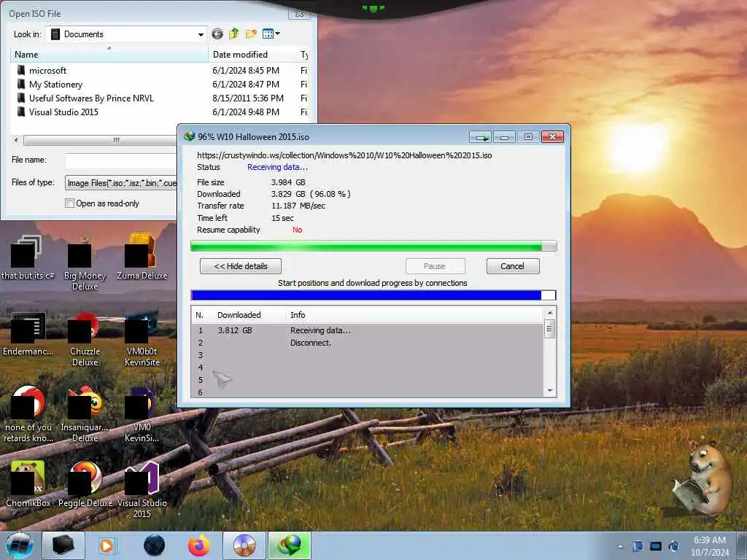The height and width of the screenshot is (560, 747).
Task: Open Visual Studio 2015 desktop shortcut
Action: (x=142, y=489)
